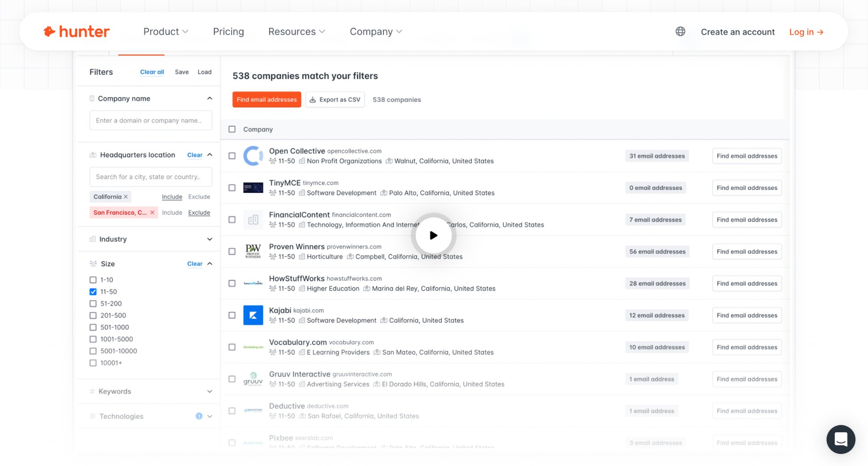The image size is (868, 466).
Task: Open the Gruuv Interactive company name
Action: pyautogui.click(x=300, y=374)
